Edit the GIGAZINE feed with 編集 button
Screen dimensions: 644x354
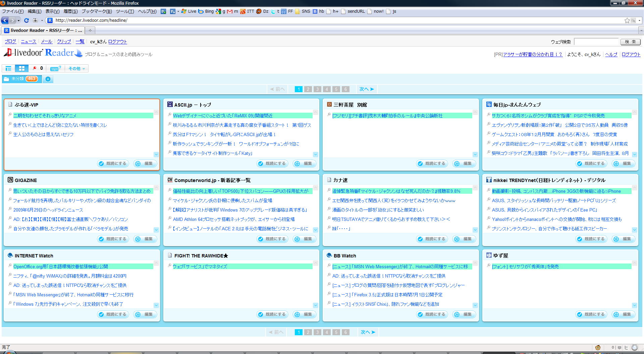coord(145,239)
